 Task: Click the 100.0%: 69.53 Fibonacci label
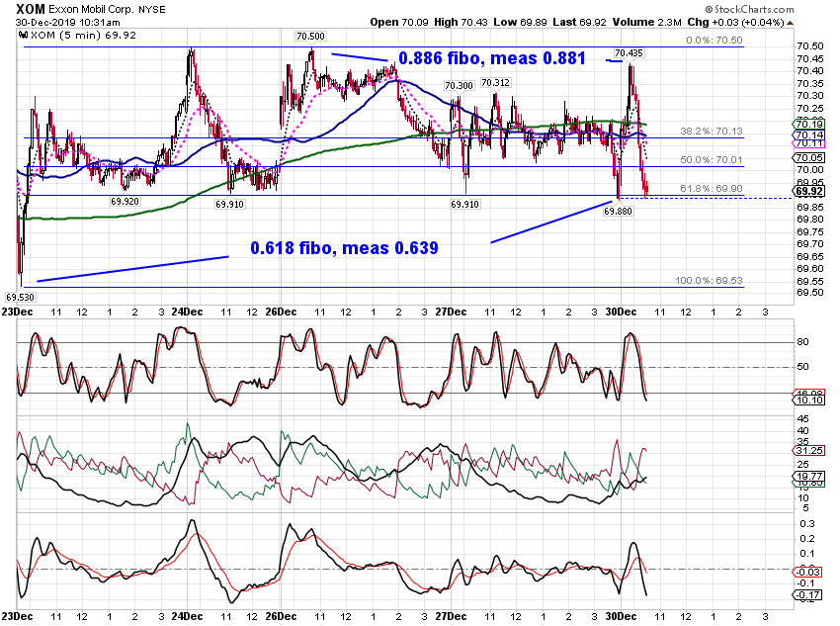tap(709, 280)
